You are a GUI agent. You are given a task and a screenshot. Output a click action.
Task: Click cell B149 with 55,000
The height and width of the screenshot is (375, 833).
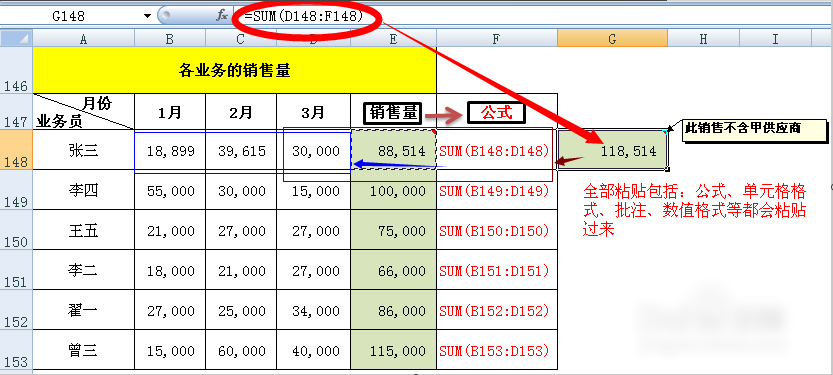pos(170,191)
